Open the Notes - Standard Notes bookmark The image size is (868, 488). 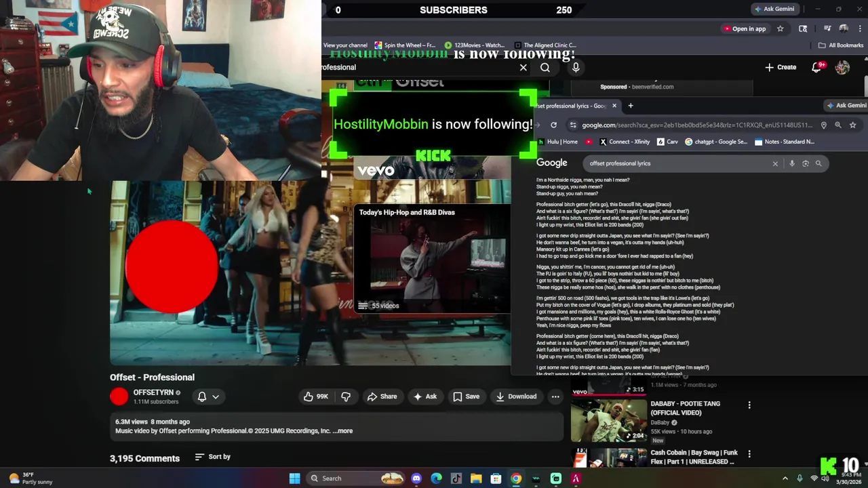coord(784,142)
